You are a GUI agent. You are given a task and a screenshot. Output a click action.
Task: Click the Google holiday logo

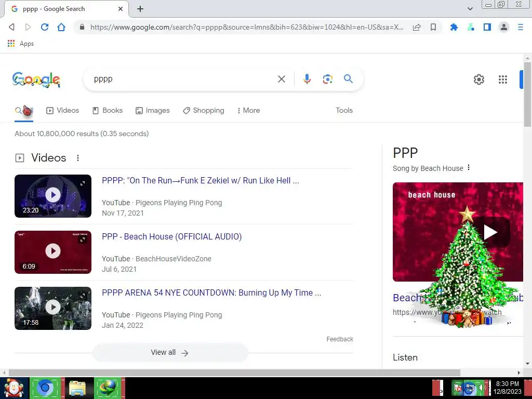coord(36,79)
